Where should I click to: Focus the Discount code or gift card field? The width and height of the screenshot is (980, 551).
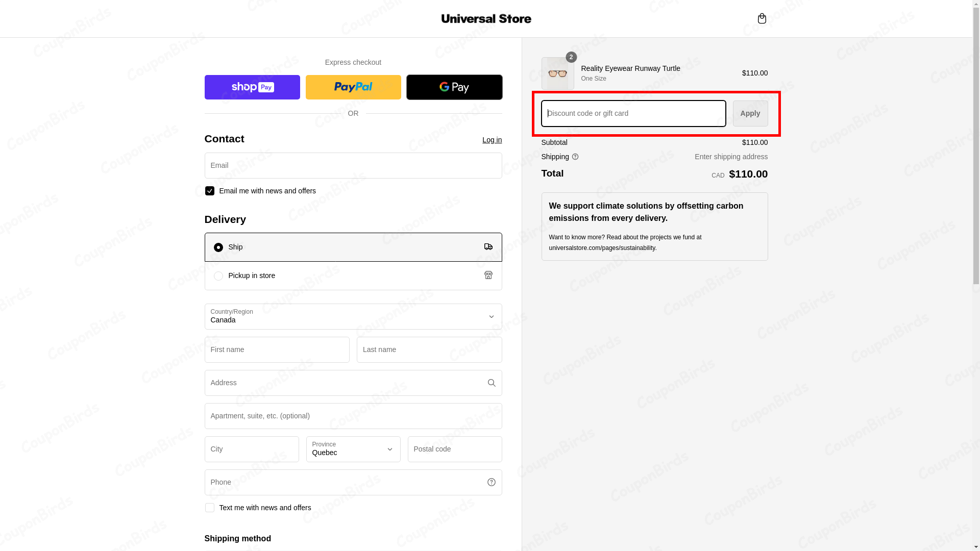[633, 114]
